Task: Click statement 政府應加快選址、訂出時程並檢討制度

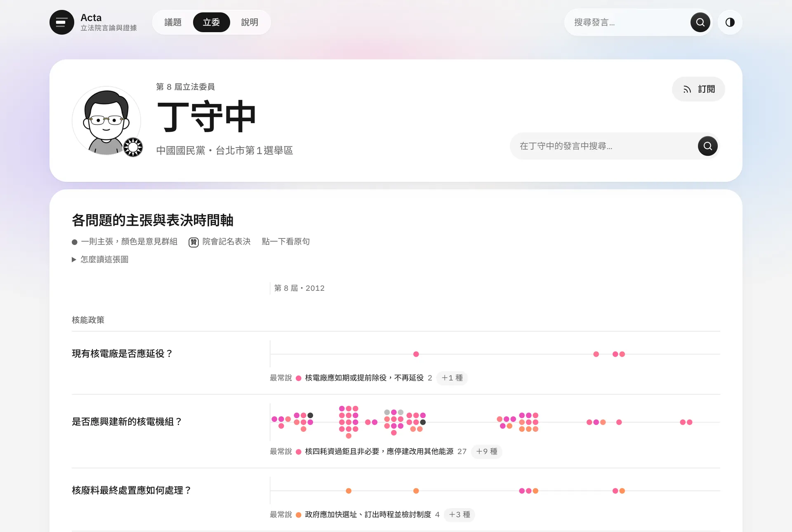Action: coord(368,515)
